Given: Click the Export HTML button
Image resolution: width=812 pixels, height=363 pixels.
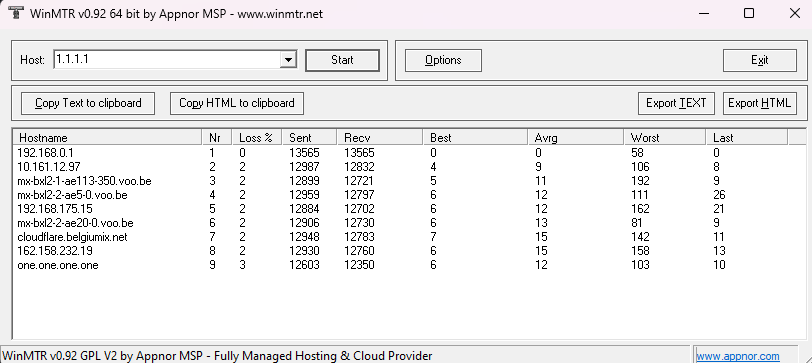Looking at the screenshot, I should 760,103.
